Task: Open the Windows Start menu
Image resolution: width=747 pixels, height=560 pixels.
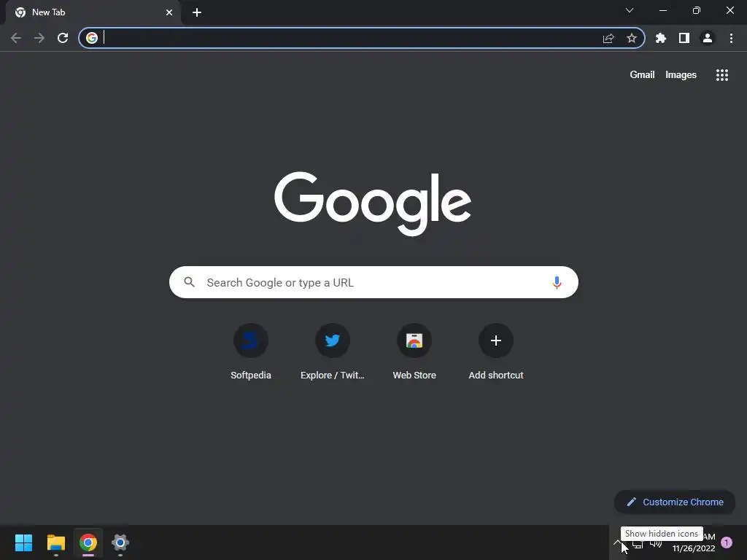Action: [x=24, y=542]
